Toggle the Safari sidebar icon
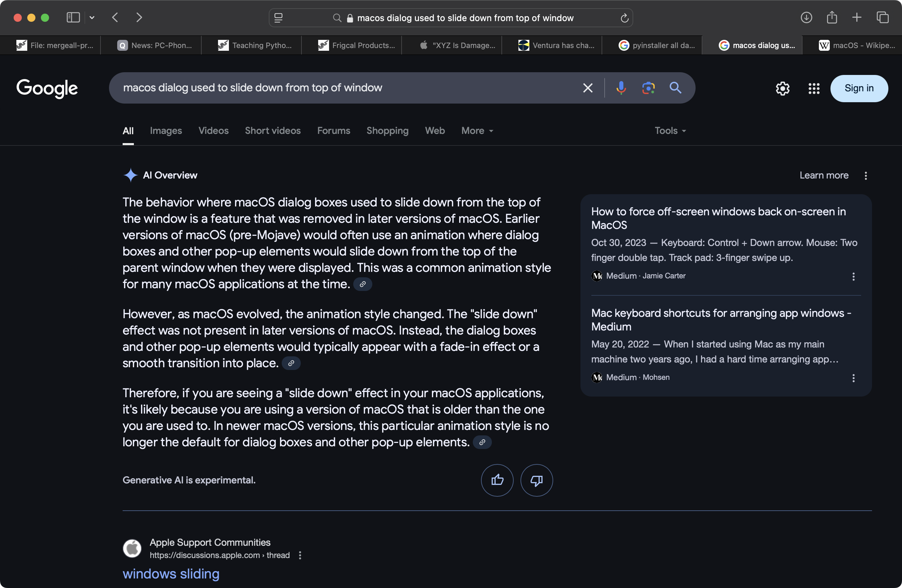This screenshot has width=902, height=588. click(73, 17)
